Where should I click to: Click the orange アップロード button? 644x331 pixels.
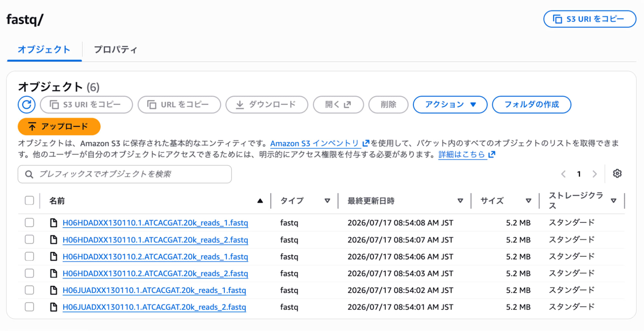click(x=59, y=126)
